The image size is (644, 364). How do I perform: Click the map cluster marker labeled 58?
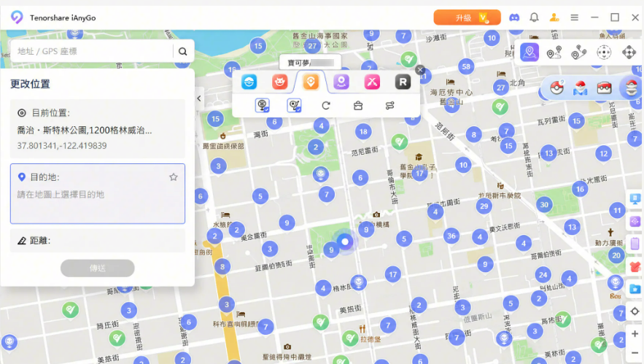(x=466, y=66)
